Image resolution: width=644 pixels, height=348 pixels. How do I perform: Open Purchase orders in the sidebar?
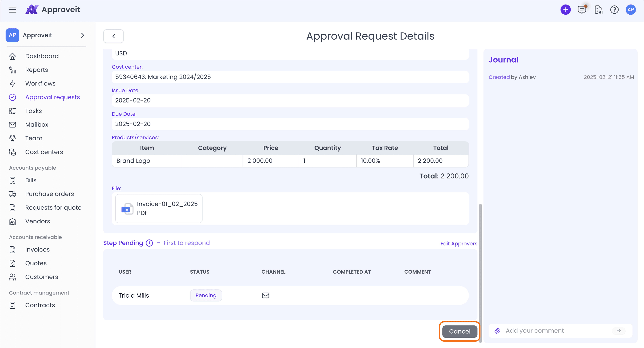[x=49, y=194]
